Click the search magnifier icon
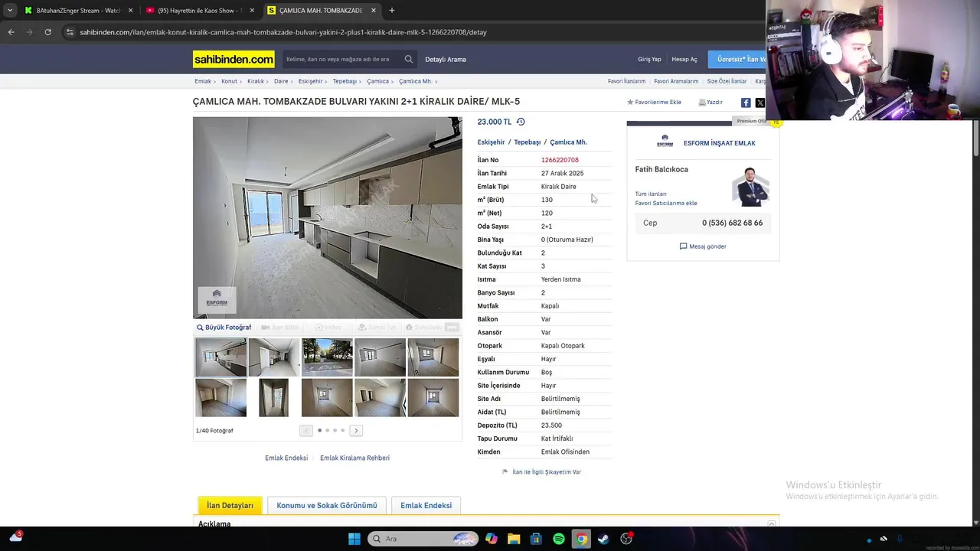 pyautogui.click(x=409, y=59)
